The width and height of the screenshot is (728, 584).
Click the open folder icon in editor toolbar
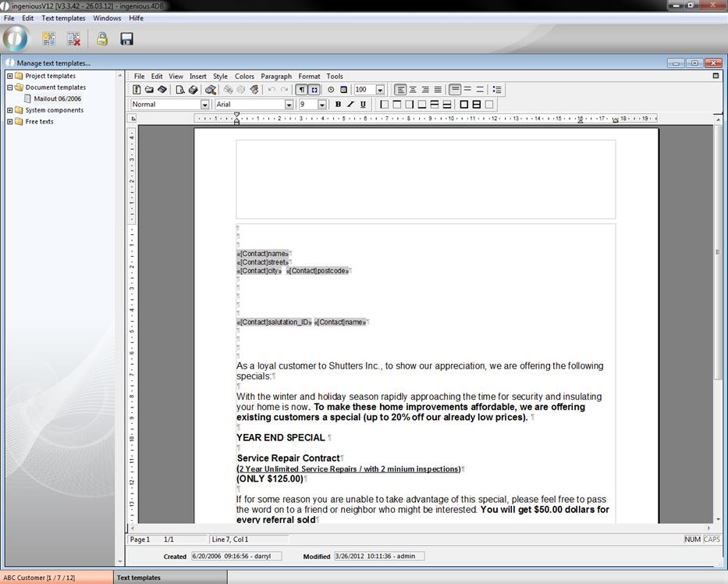click(x=149, y=90)
